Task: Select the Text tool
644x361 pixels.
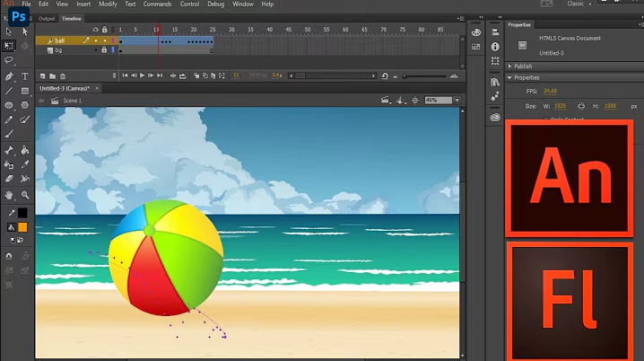Action: (25, 76)
